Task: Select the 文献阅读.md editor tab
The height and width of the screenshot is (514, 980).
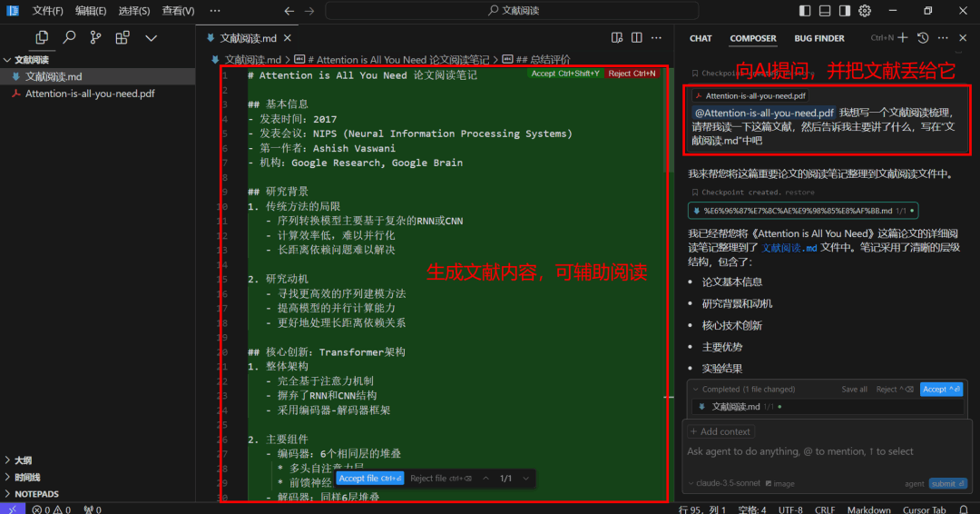Action: click(248, 38)
